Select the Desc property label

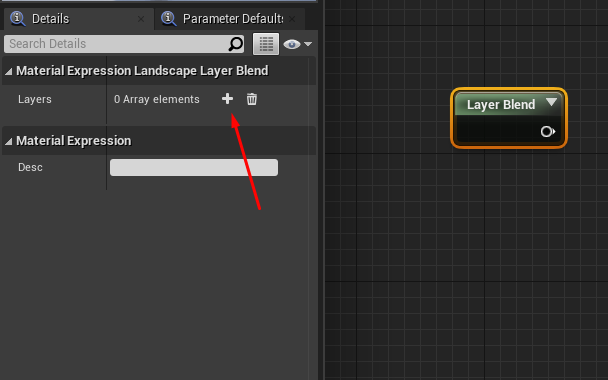30,167
